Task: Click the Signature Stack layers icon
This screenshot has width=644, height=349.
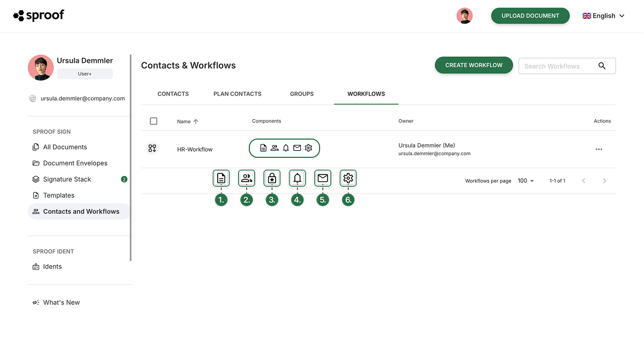Action: tap(36, 179)
